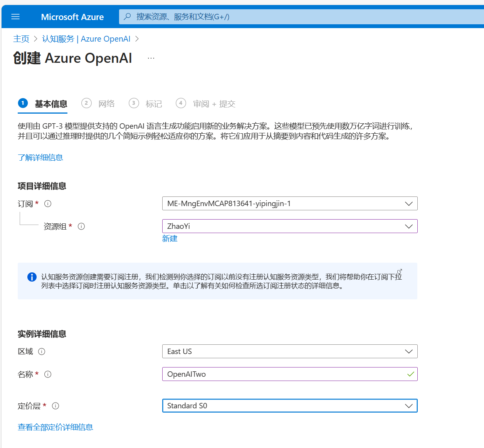Click the info icon next to 定价层

pos(55,406)
